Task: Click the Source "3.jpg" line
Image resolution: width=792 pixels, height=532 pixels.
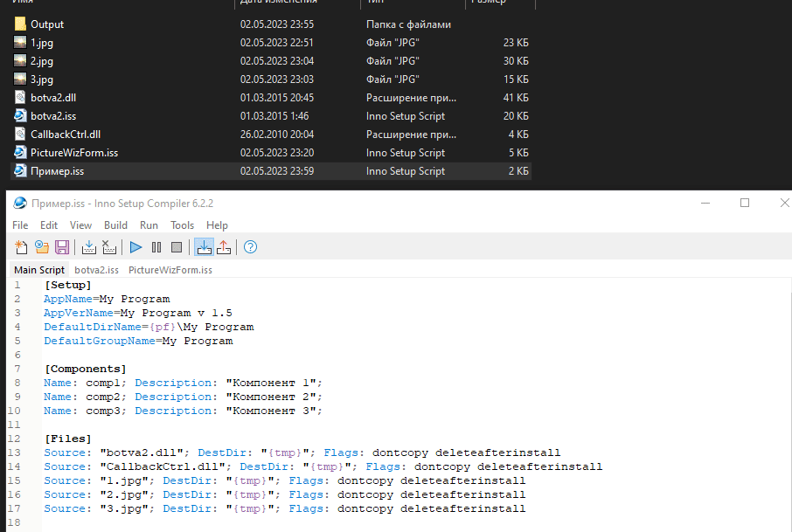Action: (x=284, y=508)
